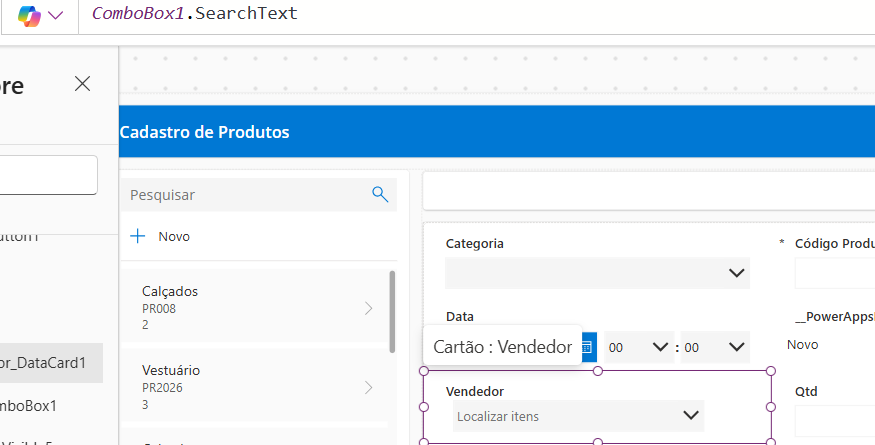Click the plus icon beside Novo
This screenshot has height=445, width=875.
[x=137, y=236]
